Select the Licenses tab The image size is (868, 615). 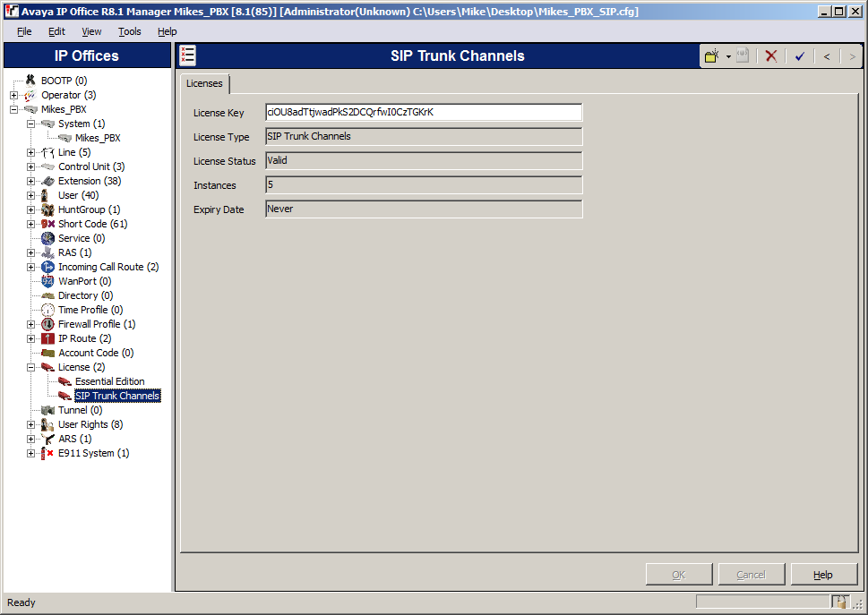(204, 83)
